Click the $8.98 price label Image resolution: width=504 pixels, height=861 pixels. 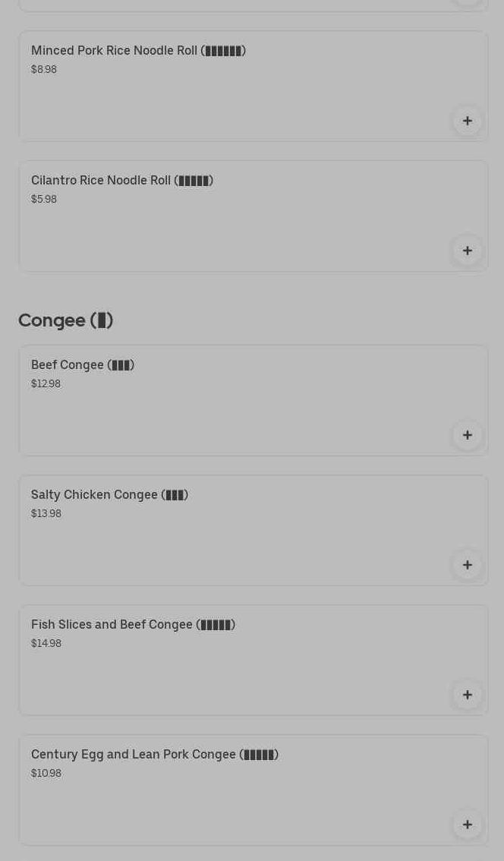[x=44, y=70]
